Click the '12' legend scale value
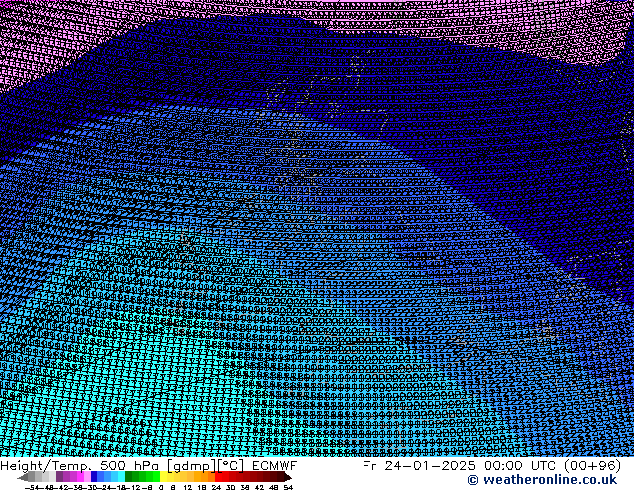Screen dimensions: 634x490 (187, 487)
